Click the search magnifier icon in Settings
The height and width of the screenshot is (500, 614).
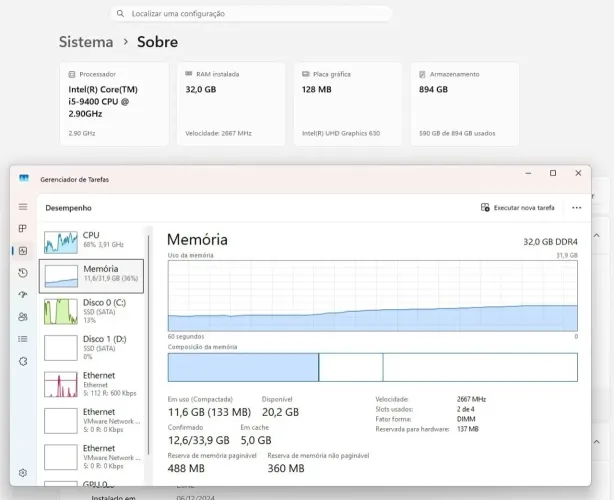point(121,14)
